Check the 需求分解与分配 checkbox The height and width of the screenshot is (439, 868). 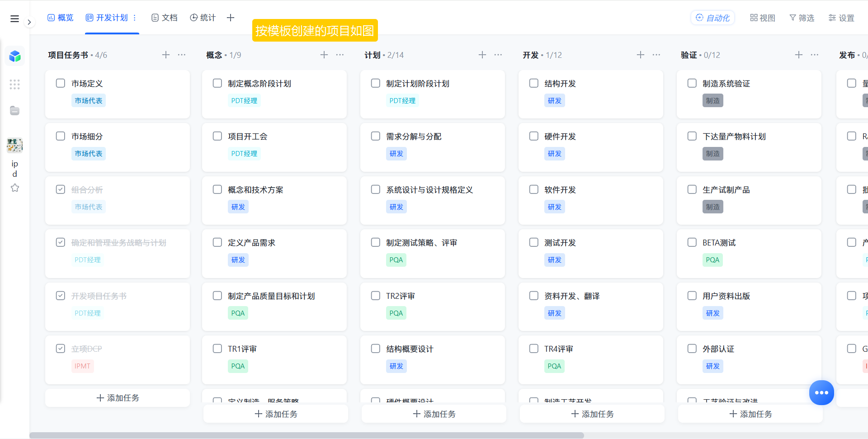point(376,136)
